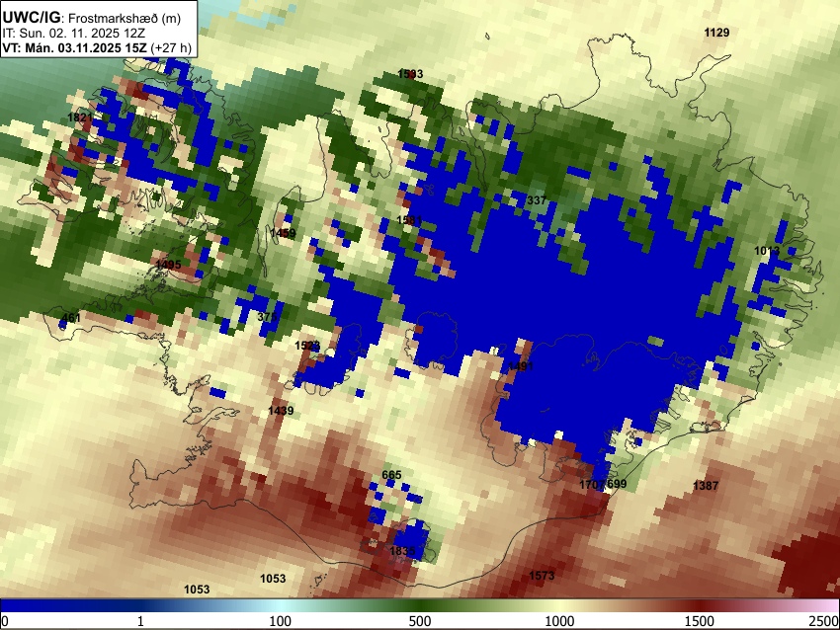Click the map value label 1835
The width and height of the screenshot is (840, 630).
[x=402, y=551]
